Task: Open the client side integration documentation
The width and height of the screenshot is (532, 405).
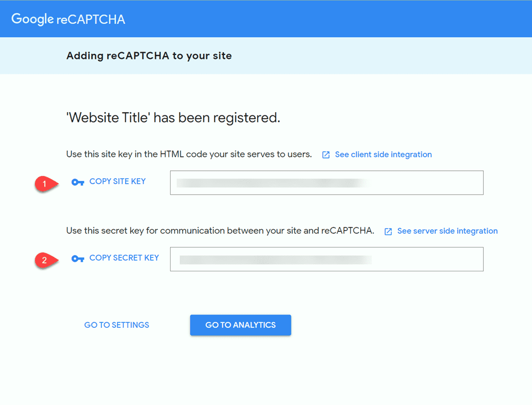Action: (x=383, y=155)
